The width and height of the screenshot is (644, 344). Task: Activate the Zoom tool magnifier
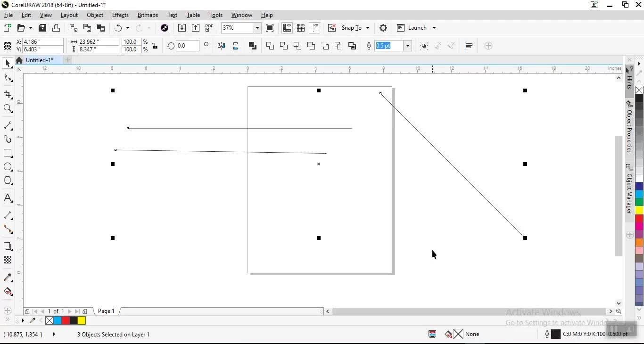tap(8, 109)
